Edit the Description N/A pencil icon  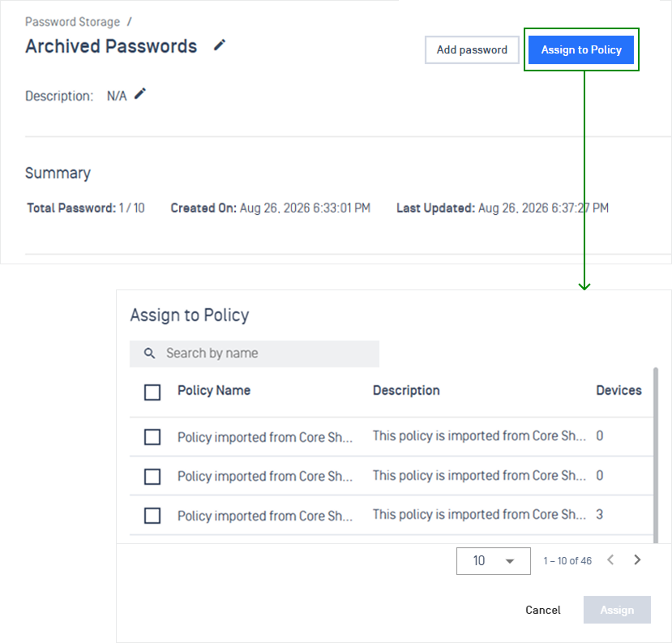[140, 94]
